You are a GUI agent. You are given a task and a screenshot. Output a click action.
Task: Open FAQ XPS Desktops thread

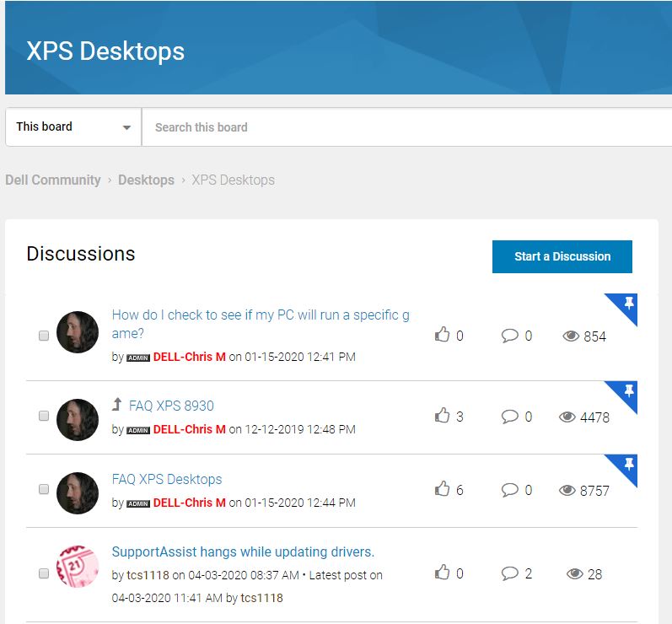[x=167, y=479]
